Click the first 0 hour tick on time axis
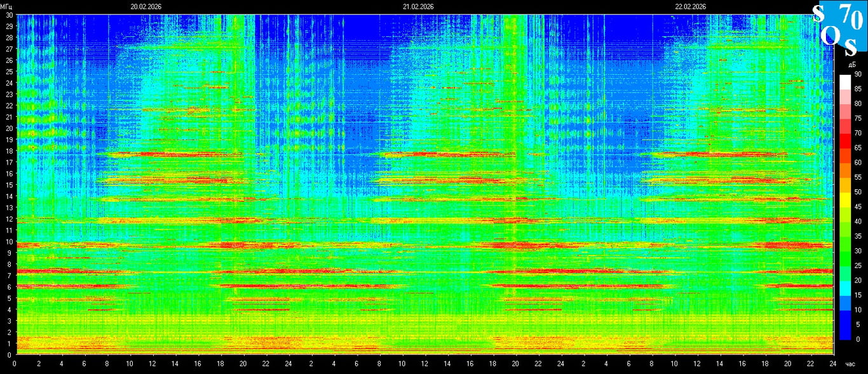This screenshot has width=868, height=374. 15,364
